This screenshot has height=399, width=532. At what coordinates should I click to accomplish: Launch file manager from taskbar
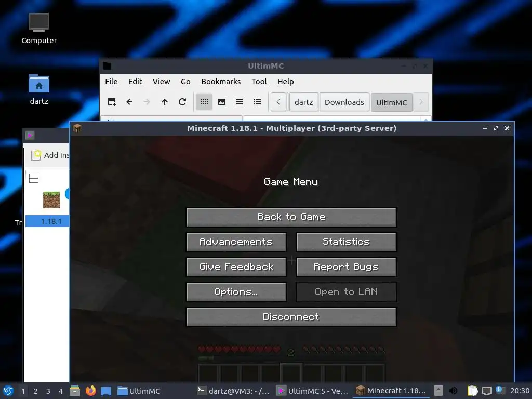[x=75, y=391]
